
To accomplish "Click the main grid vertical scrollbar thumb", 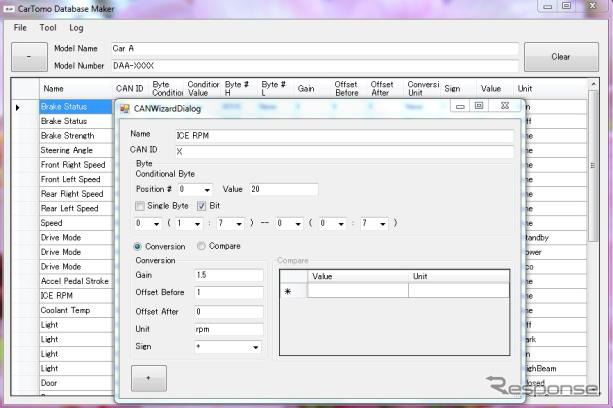I will pos(593,166).
